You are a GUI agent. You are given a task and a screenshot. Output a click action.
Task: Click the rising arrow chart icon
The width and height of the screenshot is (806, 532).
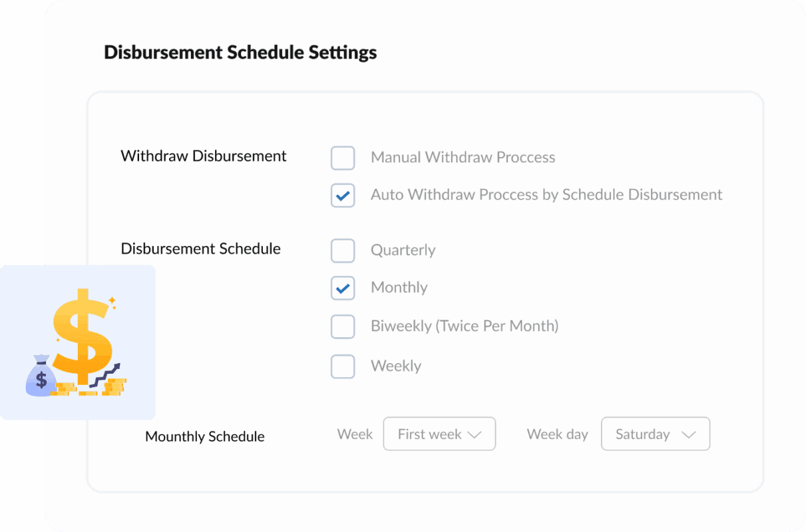click(x=105, y=374)
